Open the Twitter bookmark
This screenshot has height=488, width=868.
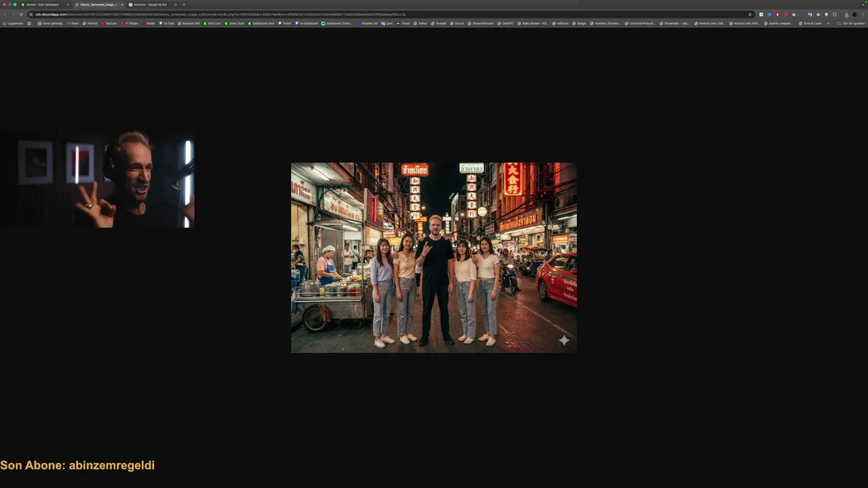click(420, 23)
